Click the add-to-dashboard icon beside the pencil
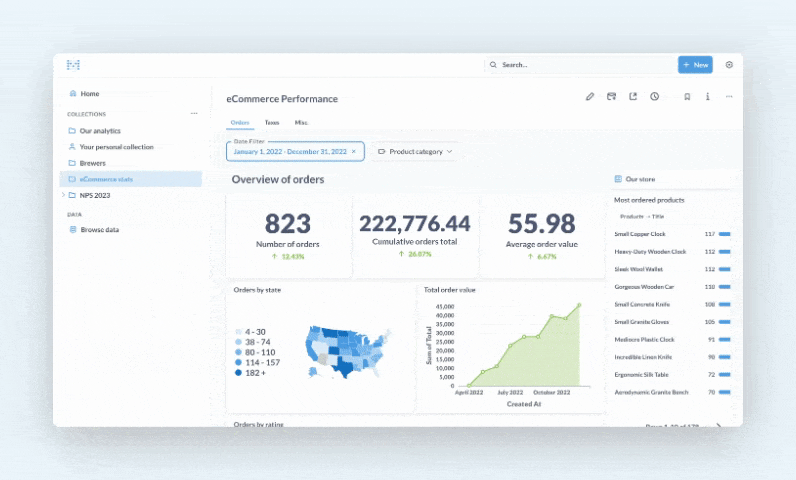 [x=611, y=97]
